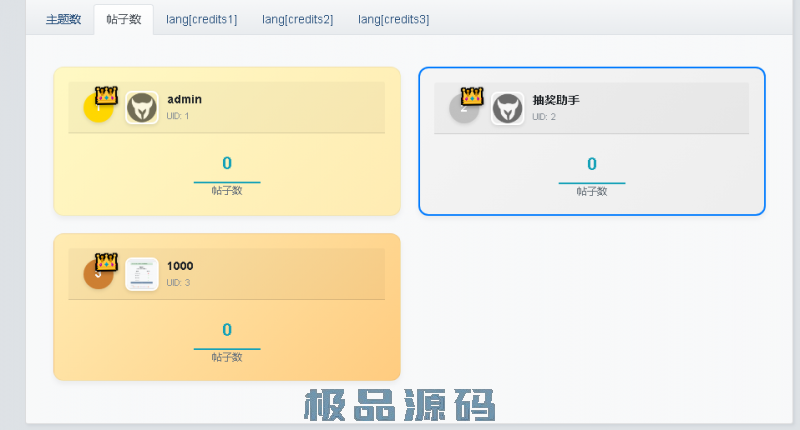Click the 帖子数 label on user 1000's card
Image resolution: width=800 pixels, height=430 pixels.
[227, 357]
